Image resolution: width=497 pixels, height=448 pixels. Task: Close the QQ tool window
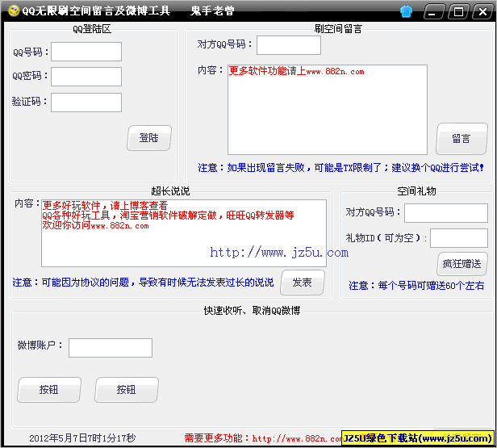(482, 12)
